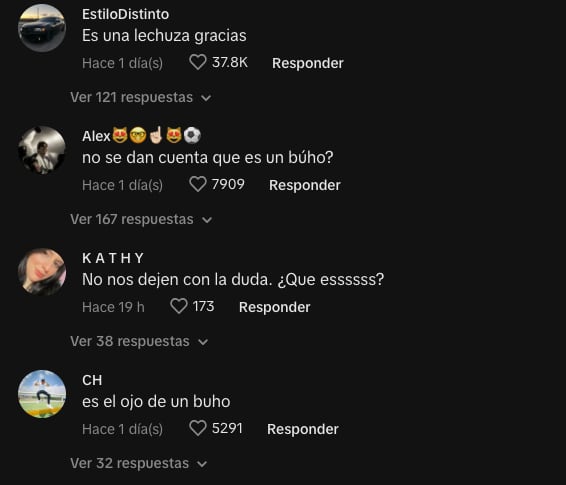Open CH username link
The image size is (566, 485).
click(x=92, y=380)
